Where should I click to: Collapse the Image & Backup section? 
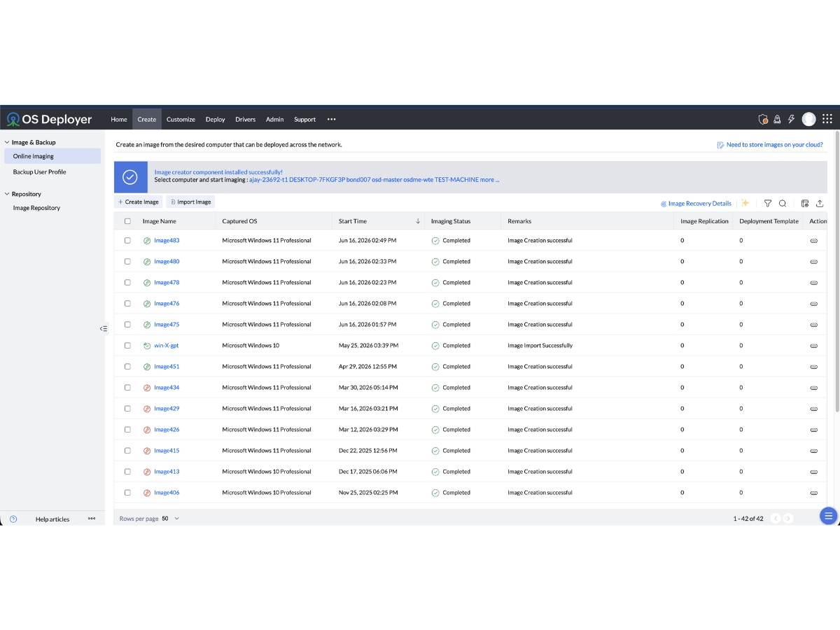click(6, 142)
